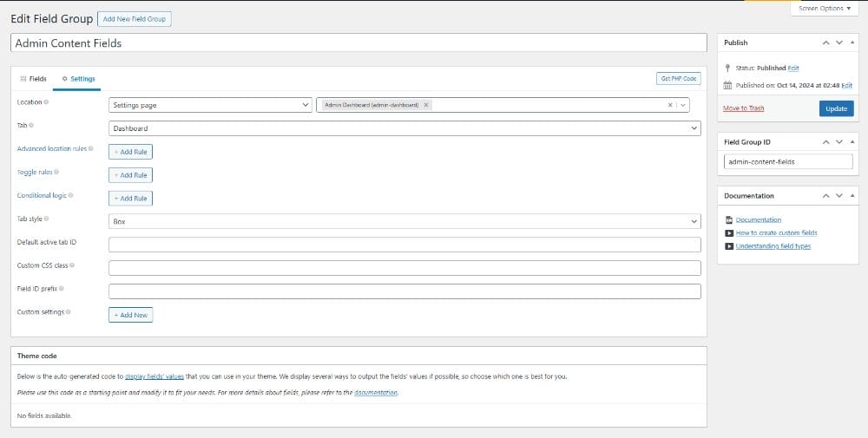The width and height of the screenshot is (868, 438).
Task: Open Understanding field types link
Action: coord(773,246)
